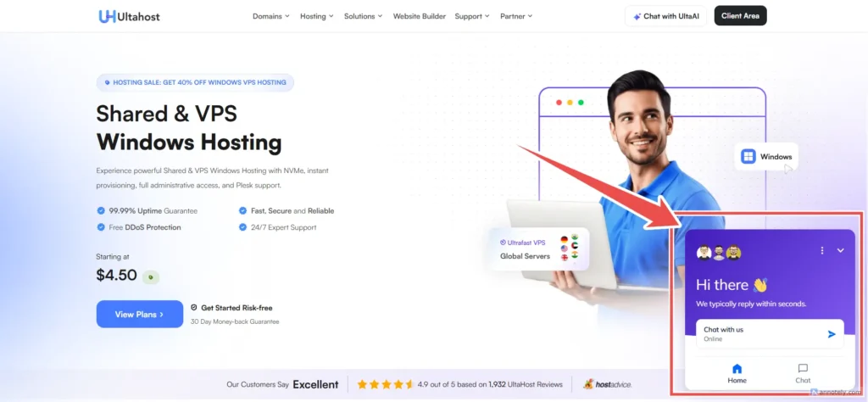
Task: Click the Ultrafast VPS Global Servers card
Action: point(539,249)
